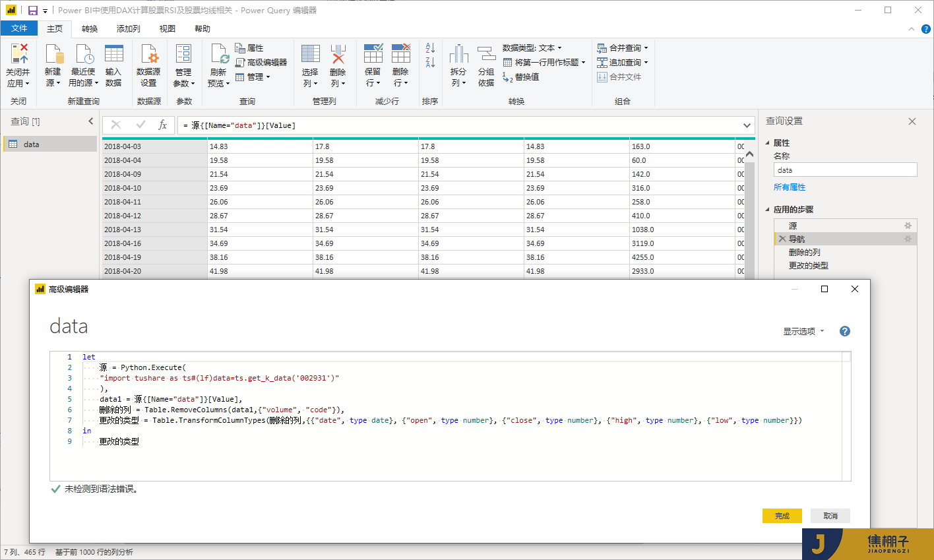The image size is (934, 560).
Task: Click Cancel (取消) button in dialog
Action: [x=830, y=516]
